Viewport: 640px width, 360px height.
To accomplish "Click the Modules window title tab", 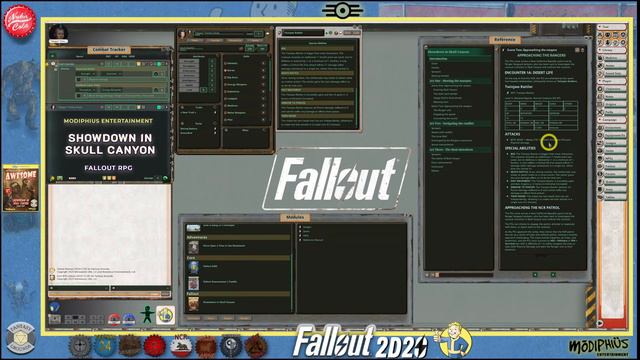I will click(x=295, y=218).
